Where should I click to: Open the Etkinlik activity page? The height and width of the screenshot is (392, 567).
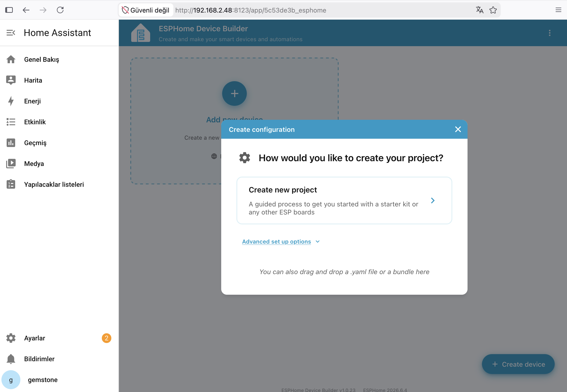pos(59,122)
